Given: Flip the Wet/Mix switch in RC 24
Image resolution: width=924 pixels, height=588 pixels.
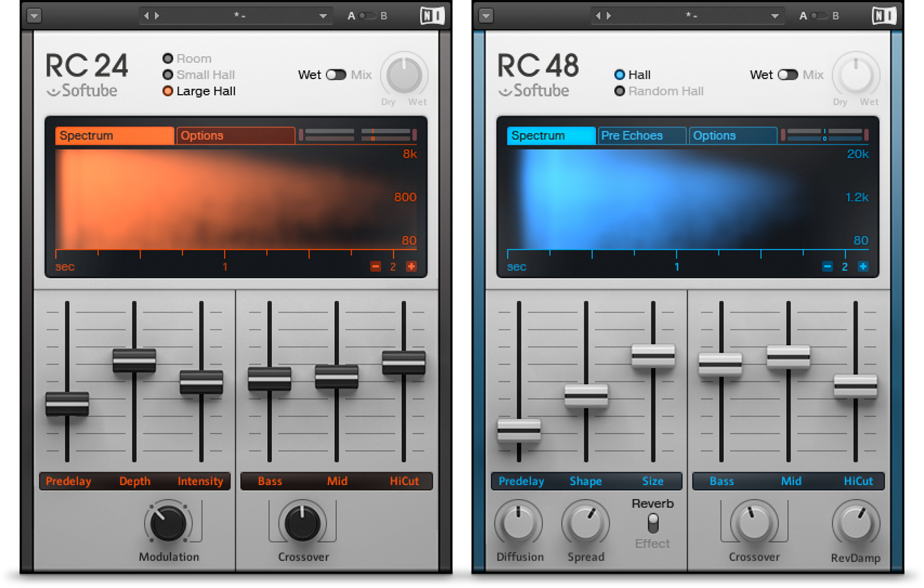Looking at the screenshot, I should pos(336,75).
